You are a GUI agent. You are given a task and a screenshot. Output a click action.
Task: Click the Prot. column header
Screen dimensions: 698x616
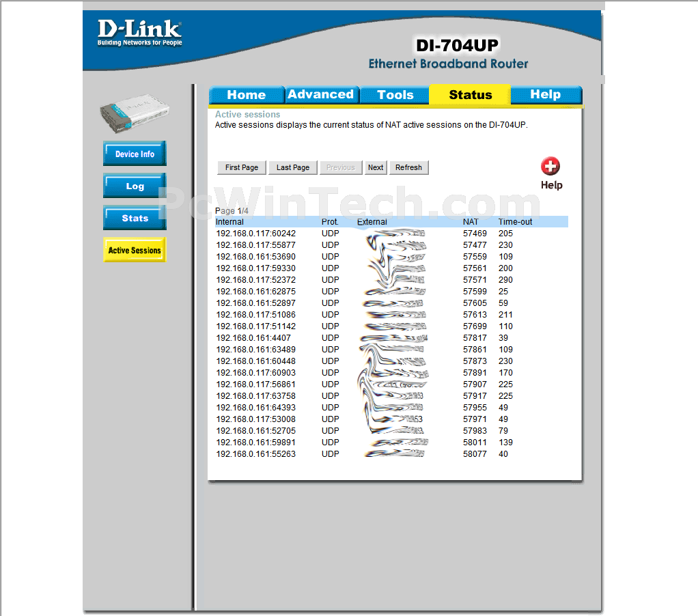(330, 222)
